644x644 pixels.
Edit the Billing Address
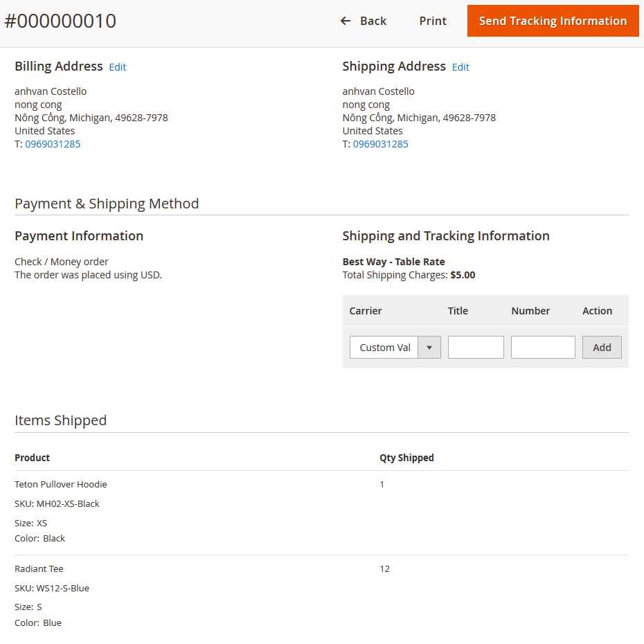pos(118,67)
